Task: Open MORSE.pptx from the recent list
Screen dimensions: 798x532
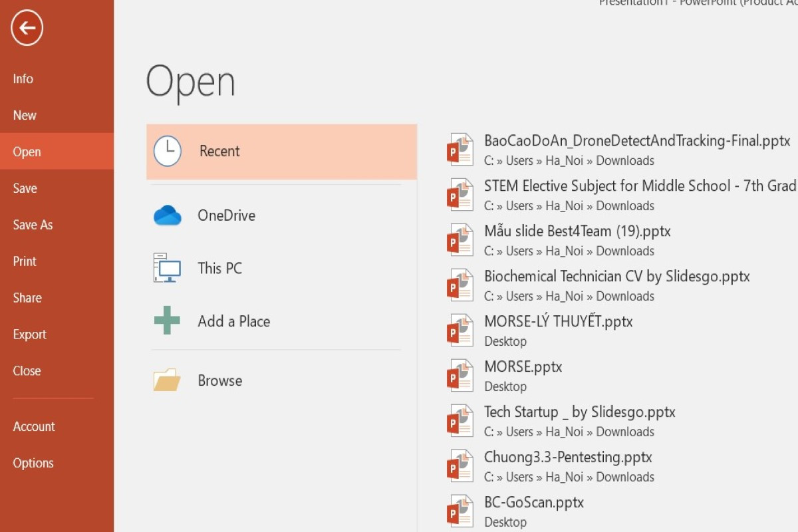Action: 523,366
